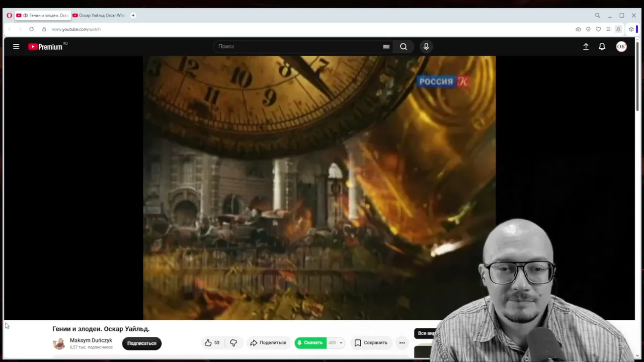
Task: Open Maksym Duńczyk channel avatar
Action: (x=59, y=343)
